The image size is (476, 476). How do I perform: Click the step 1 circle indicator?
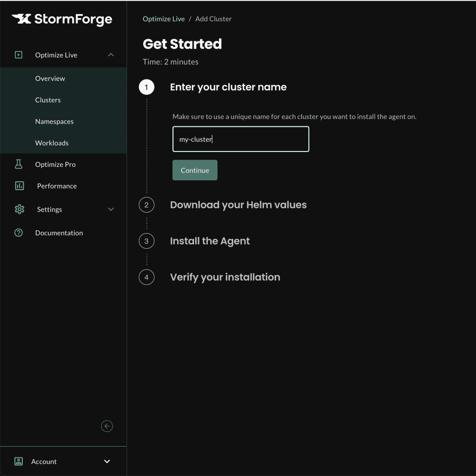pyautogui.click(x=146, y=87)
